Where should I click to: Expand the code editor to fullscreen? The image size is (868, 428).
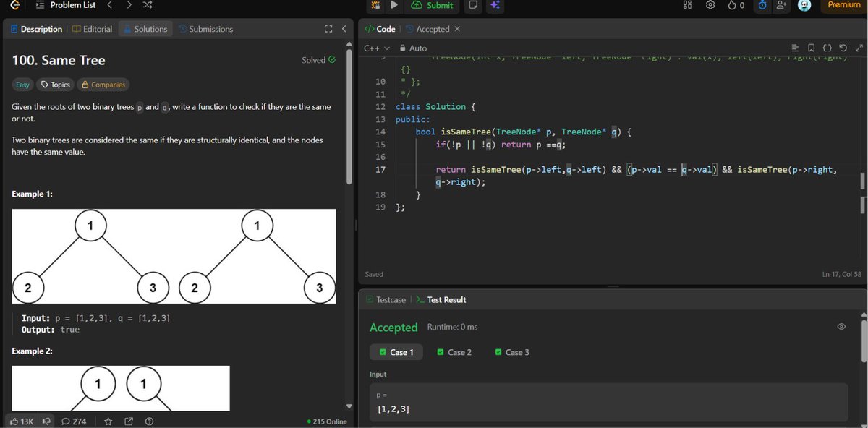[859, 48]
